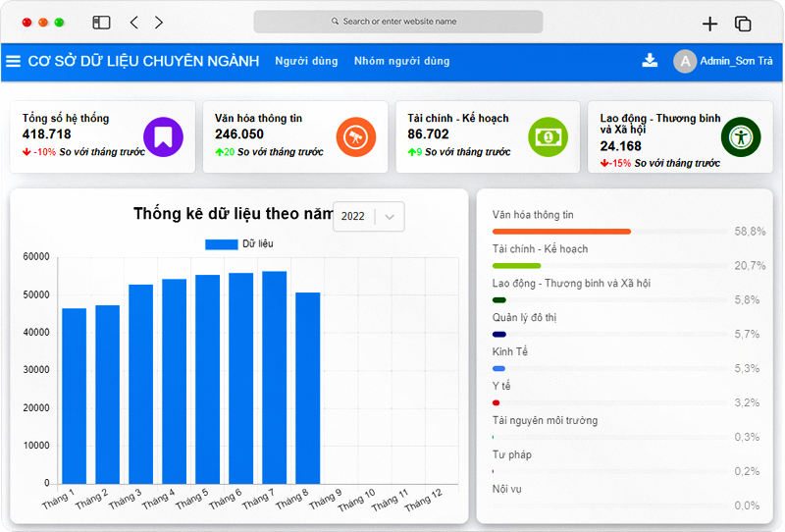This screenshot has width=785, height=532.
Task: Click the Tư pháp label
Action: (511, 454)
